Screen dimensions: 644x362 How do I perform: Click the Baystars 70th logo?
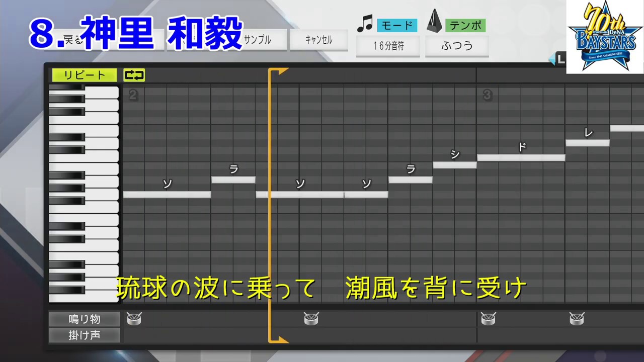pyautogui.click(x=605, y=37)
